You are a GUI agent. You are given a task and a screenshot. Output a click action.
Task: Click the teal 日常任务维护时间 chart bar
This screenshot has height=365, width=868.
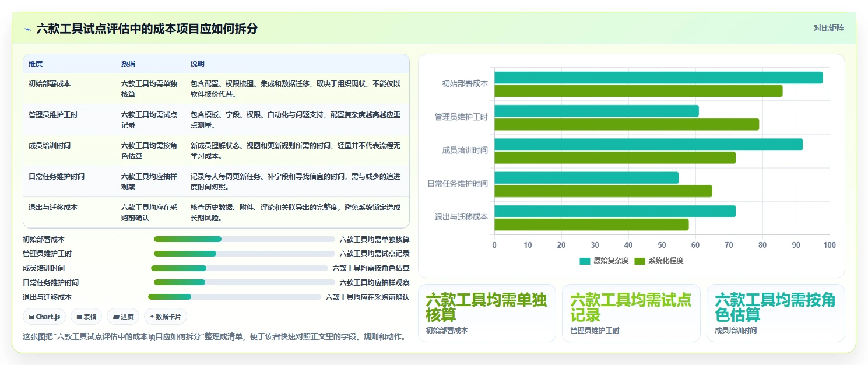(x=586, y=178)
